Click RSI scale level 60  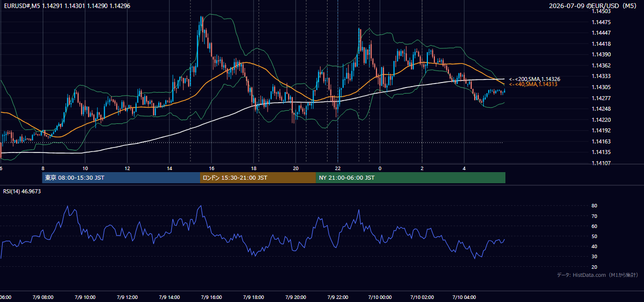coord(595,226)
